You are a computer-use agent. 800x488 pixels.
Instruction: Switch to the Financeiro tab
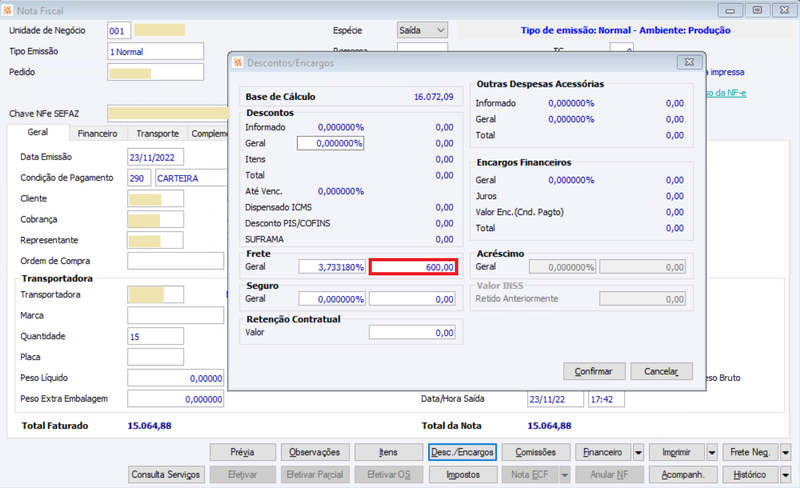97,133
